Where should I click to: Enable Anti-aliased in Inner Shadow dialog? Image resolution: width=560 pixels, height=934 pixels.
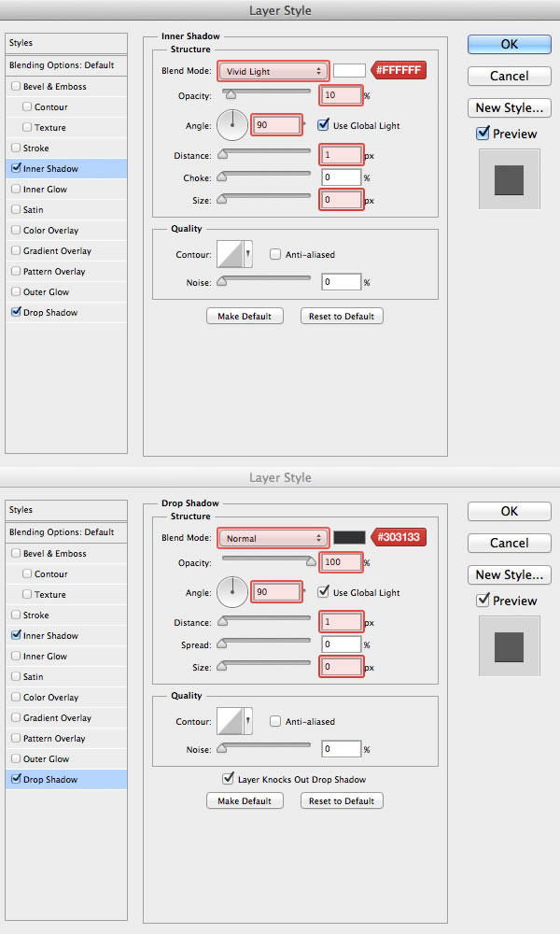click(275, 254)
